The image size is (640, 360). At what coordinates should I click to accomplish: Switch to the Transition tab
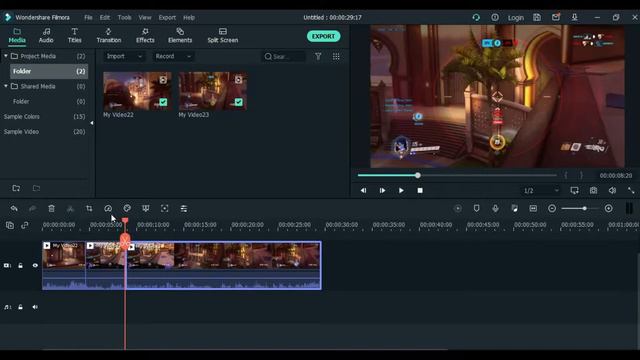pos(109,36)
